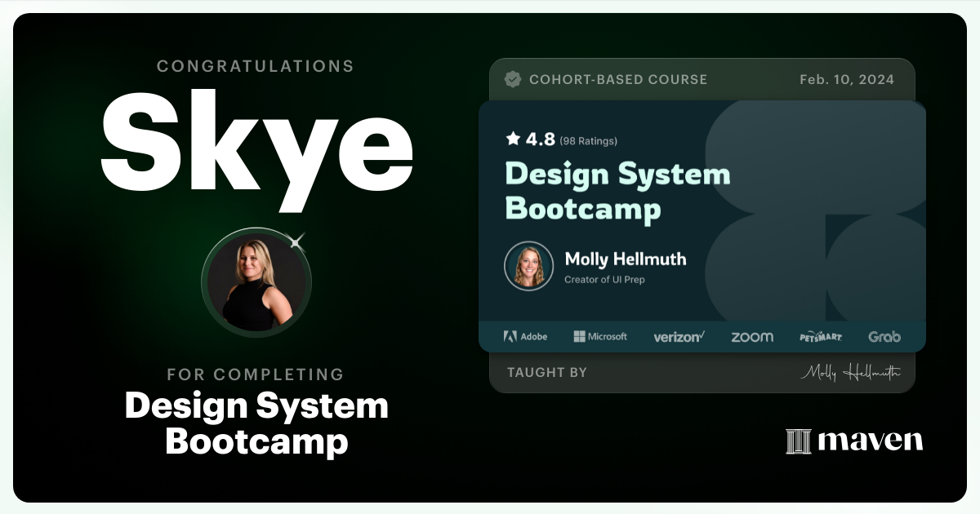Open the Zoom company logo
Viewport: 980px width, 514px height.
pyautogui.click(x=751, y=336)
